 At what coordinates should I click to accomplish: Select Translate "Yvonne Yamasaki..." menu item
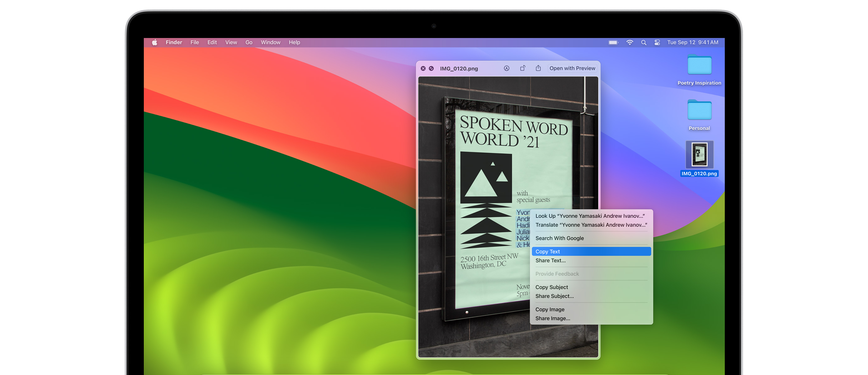pyautogui.click(x=591, y=225)
